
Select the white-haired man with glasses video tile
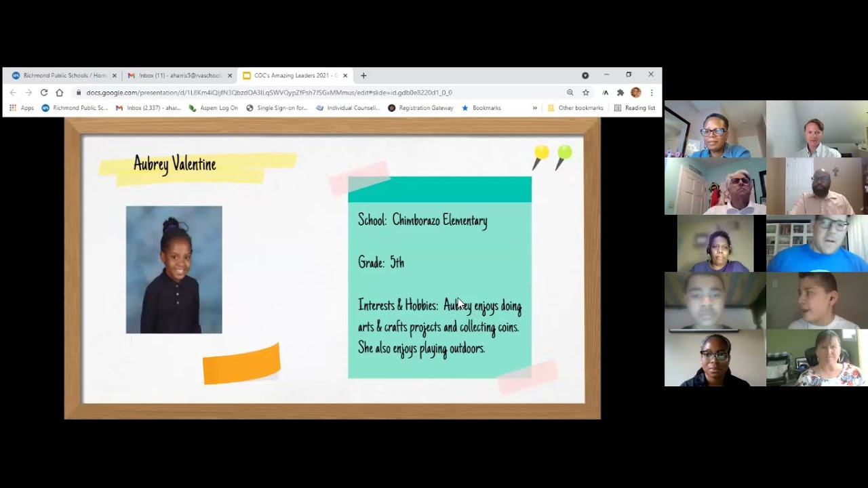[x=715, y=186]
